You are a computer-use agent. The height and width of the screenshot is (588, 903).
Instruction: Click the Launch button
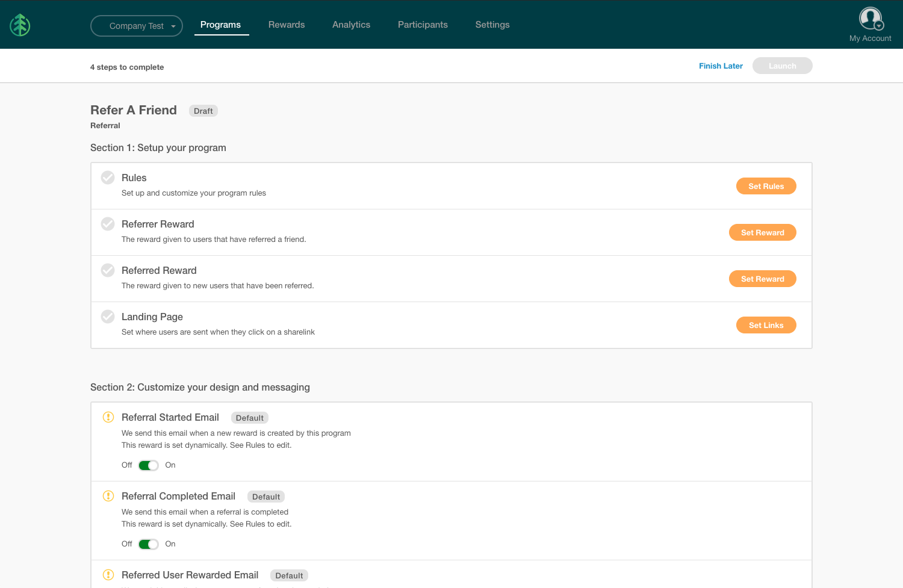(x=782, y=66)
